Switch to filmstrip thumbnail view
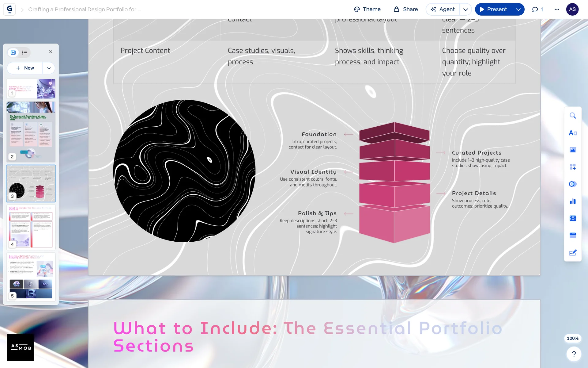Image resolution: width=588 pixels, height=368 pixels. tap(13, 52)
